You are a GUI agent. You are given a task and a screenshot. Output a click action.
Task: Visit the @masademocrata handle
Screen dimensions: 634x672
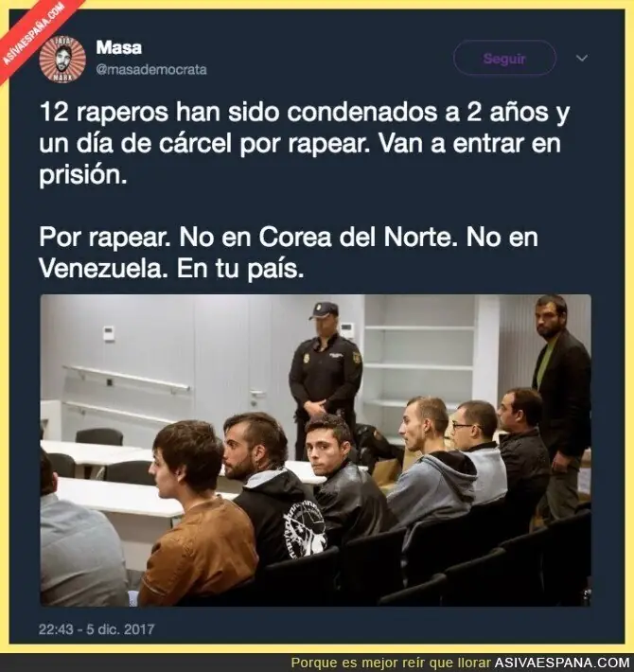point(151,69)
